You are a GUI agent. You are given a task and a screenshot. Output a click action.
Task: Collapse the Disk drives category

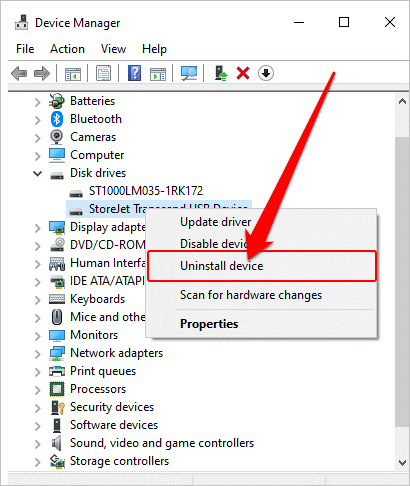coord(37,173)
